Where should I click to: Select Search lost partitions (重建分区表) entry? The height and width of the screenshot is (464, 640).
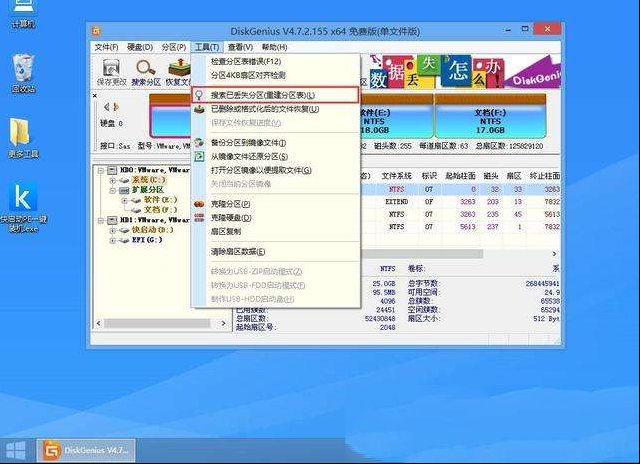click(276, 95)
